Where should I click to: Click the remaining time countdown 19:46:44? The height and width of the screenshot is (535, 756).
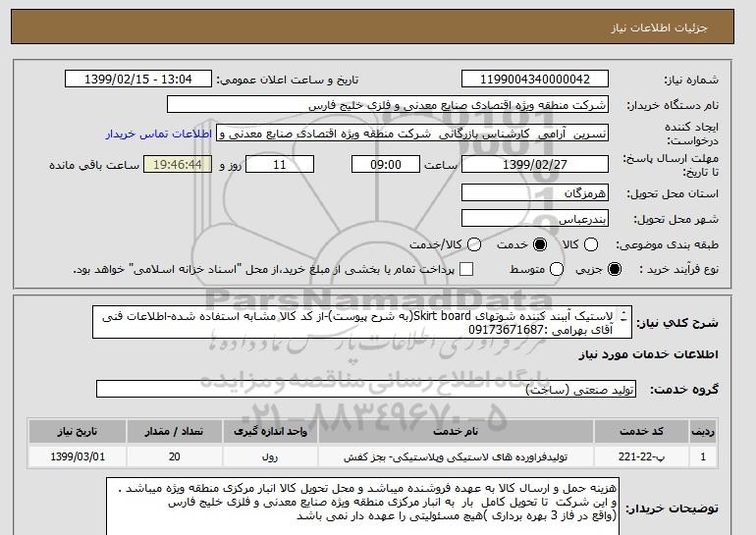tap(178, 164)
